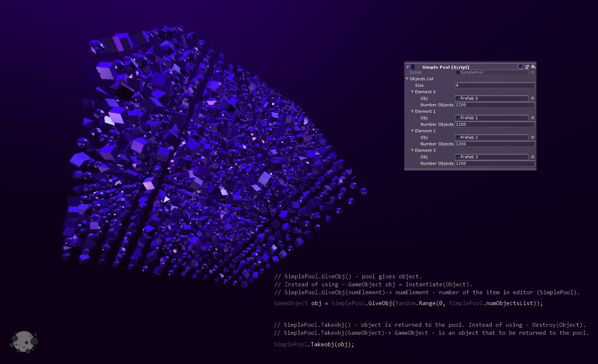This screenshot has width=598, height=364.
Task: Collapse the Objects List foldout
Action: [x=406, y=79]
